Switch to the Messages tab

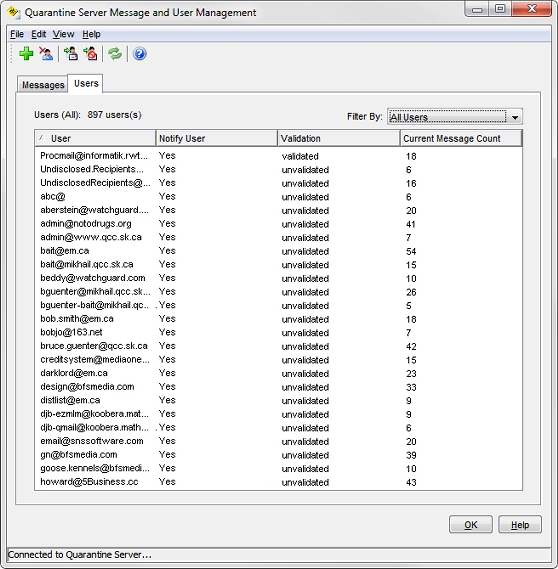tap(43, 85)
